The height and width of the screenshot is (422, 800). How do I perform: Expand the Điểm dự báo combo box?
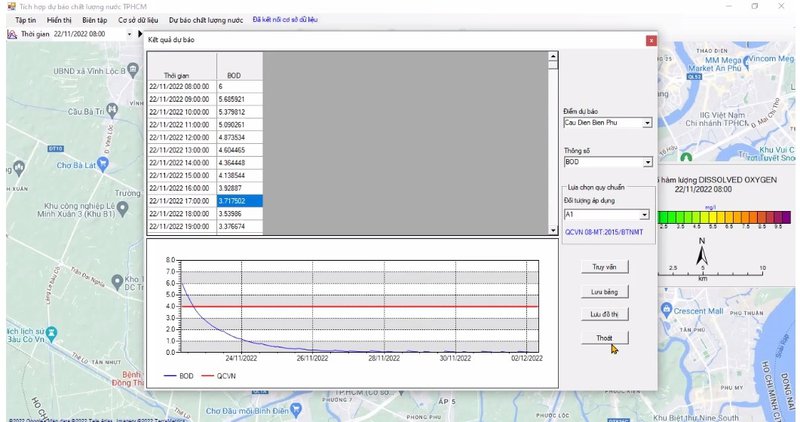pos(647,123)
